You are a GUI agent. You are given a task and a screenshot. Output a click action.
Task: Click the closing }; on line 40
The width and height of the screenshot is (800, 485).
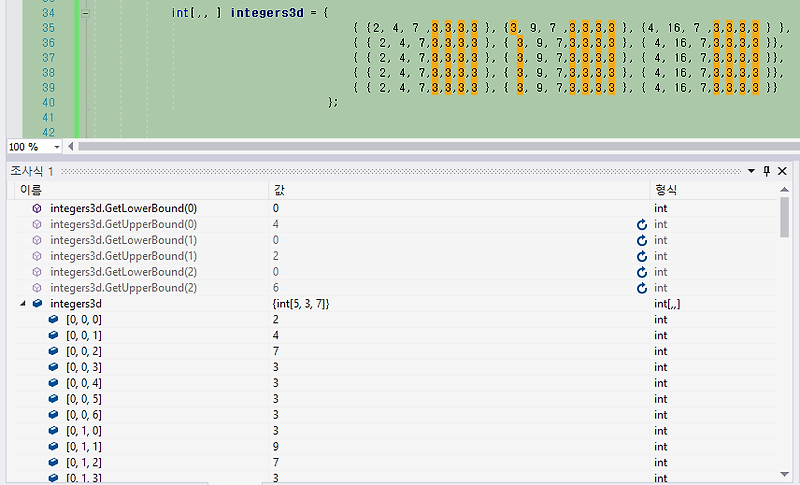coord(332,102)
